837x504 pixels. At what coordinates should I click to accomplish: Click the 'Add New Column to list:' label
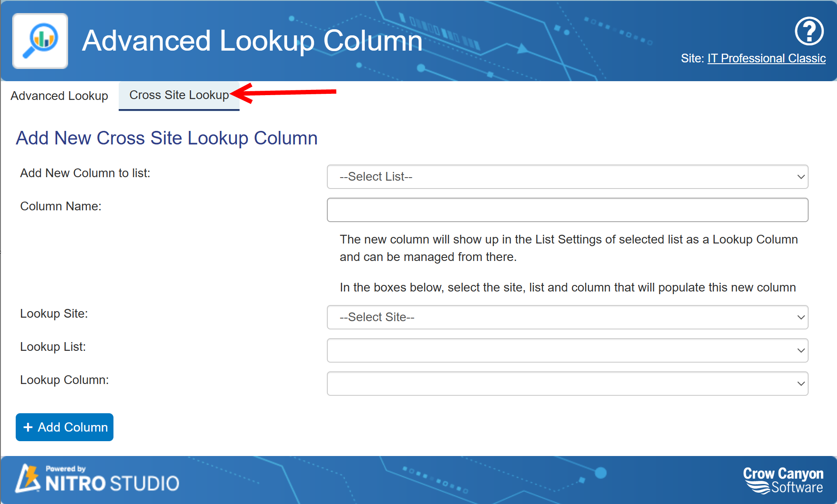click(x=85, y=173)
